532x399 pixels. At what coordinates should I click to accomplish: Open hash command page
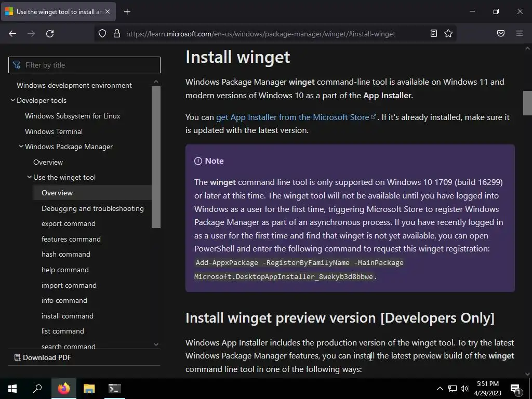click(66, 255)
